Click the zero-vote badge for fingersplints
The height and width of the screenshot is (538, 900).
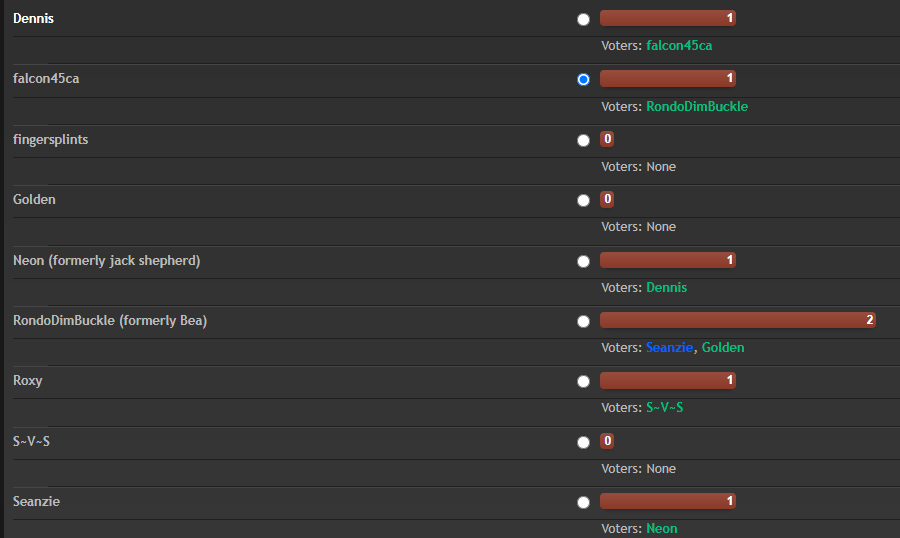pos(607,139)
